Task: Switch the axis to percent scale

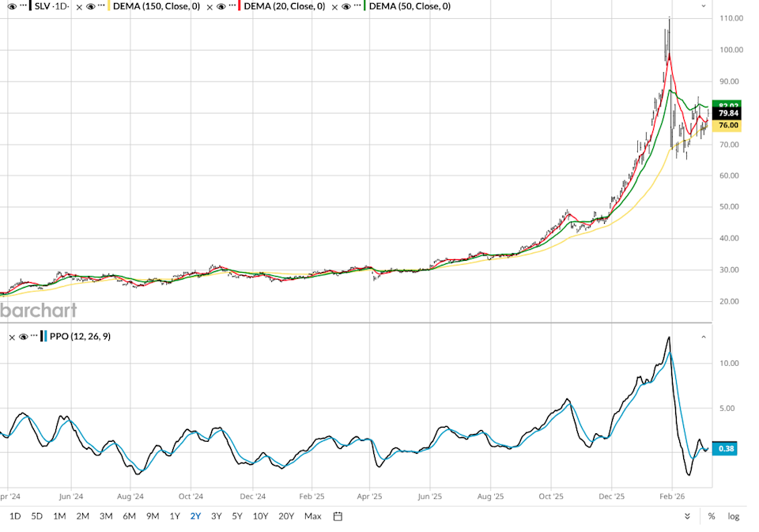Action: pos(712,516)
